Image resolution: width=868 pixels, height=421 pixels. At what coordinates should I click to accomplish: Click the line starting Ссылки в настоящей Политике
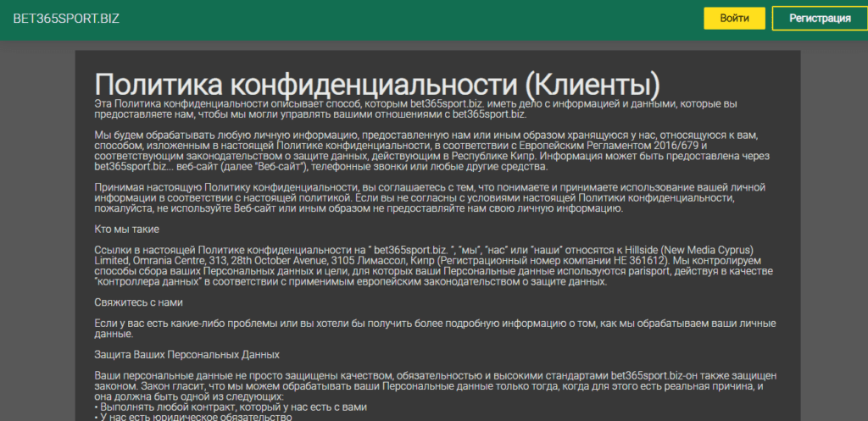click(x=424, y=250)
